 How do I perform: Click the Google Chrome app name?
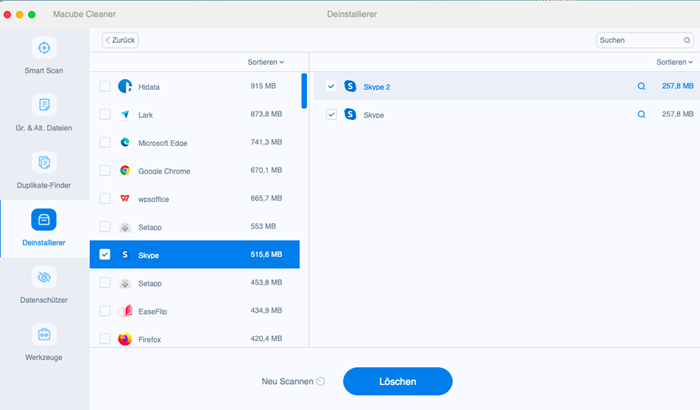click(x=164, y=171)
